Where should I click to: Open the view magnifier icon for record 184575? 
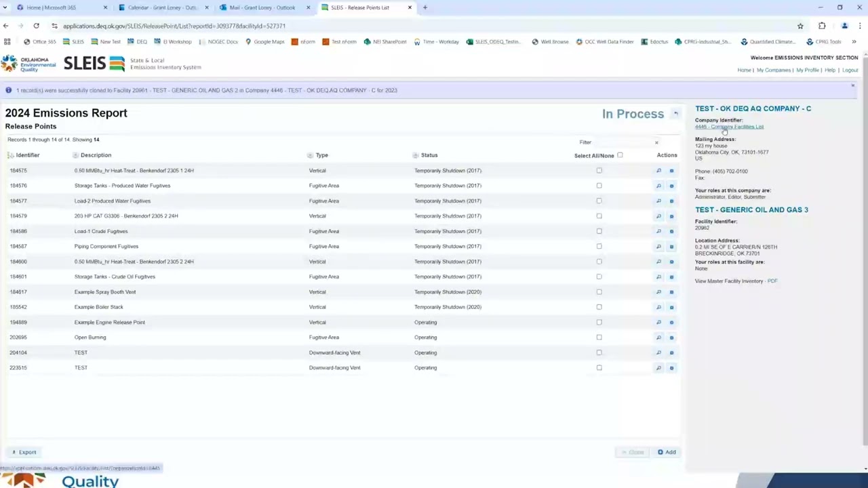coord(658,171)
